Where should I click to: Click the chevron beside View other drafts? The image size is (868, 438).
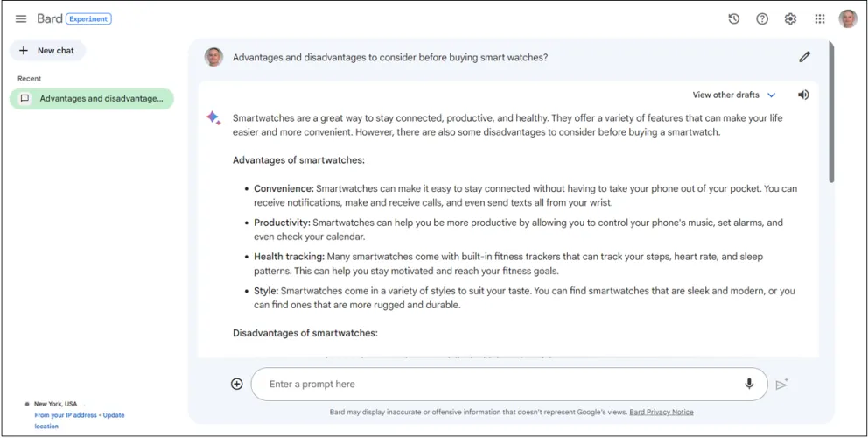click(772, 95)
